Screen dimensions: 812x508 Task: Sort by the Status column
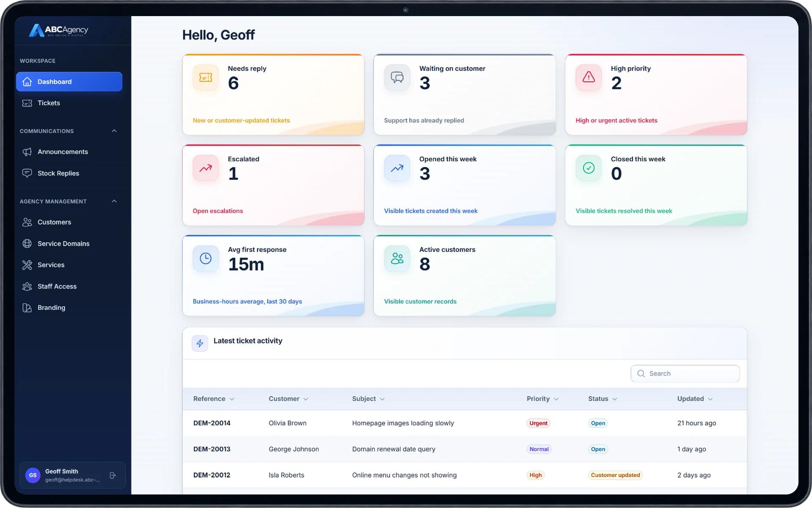point(603,399)
